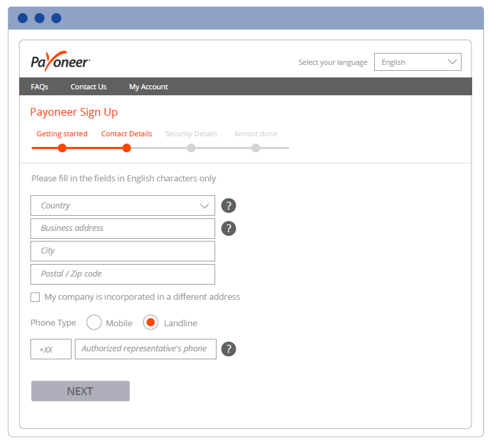Click the second blue window dot
Image resolution: width=492 pixels, height=448 pixels.
[x=40, y=18]
